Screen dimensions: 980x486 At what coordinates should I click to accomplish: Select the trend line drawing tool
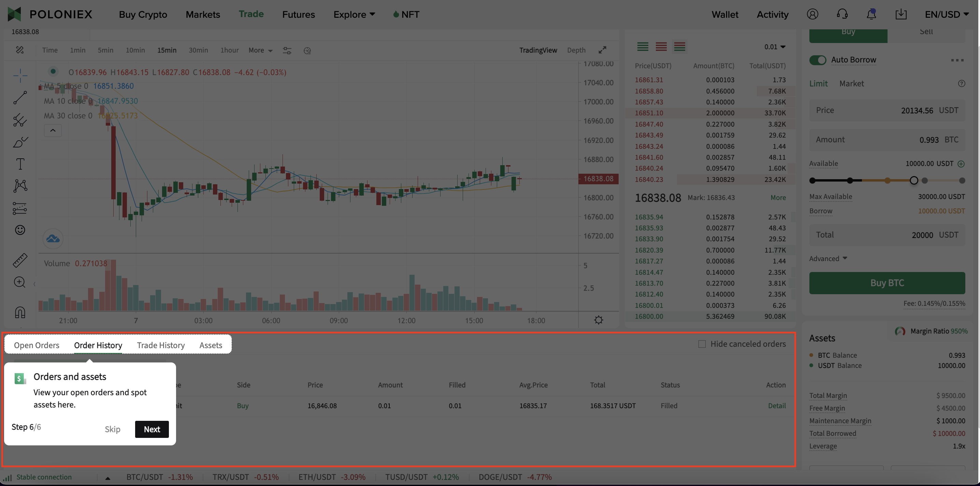pyautogui.click(x=20, y=97)
